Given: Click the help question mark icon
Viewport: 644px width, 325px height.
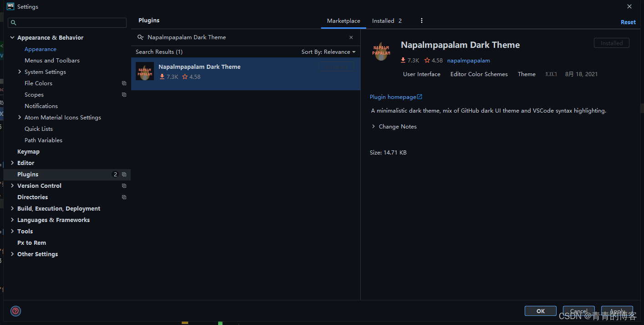Looking at the screenshot, I should 16,311.
